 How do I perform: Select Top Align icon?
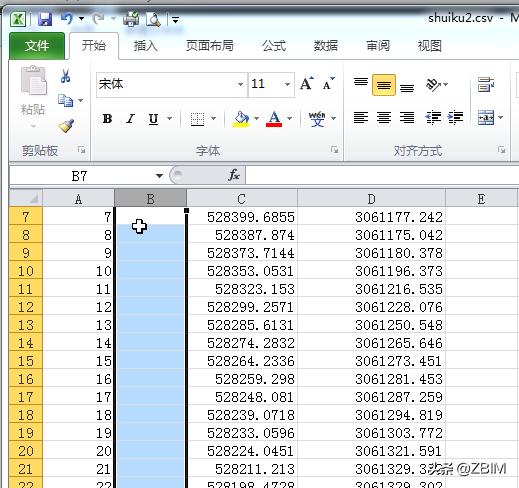click(x=361, y=83)
